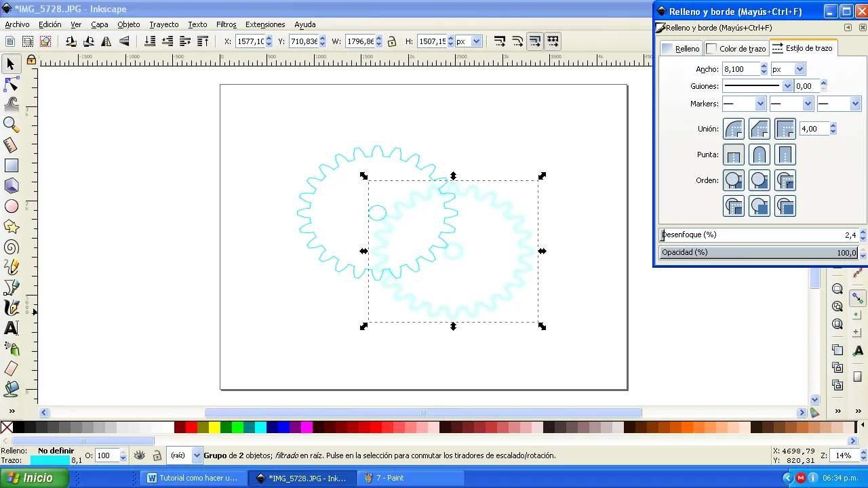Flip selection horizontally
This screenshot has width=868, height=488.
pos(106,41)
